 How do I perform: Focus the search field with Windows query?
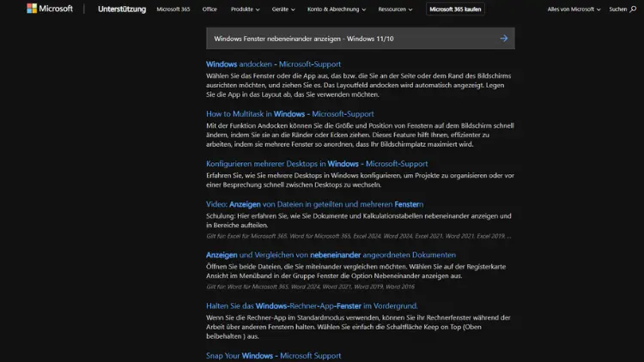[343, 39]
